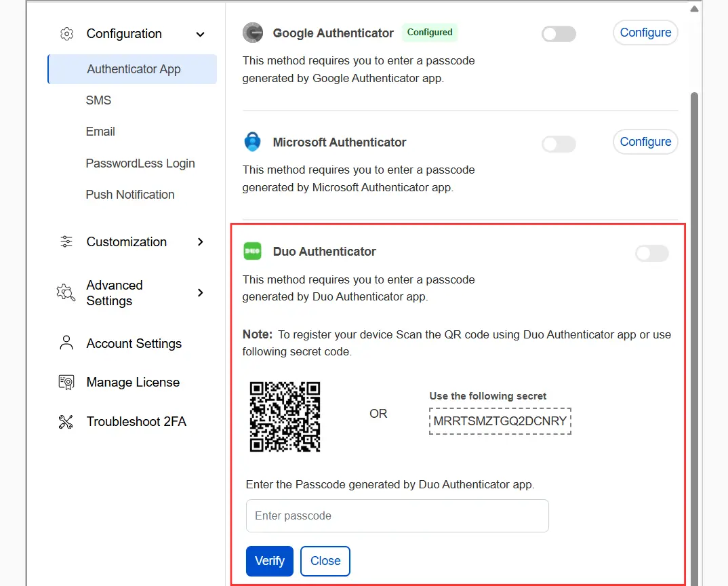The height and width of the screenshot is (586, 728).
Task: Click the Troubleshoot 2FA tools icon
Action: pyautogui.click(x=66, y=421)
